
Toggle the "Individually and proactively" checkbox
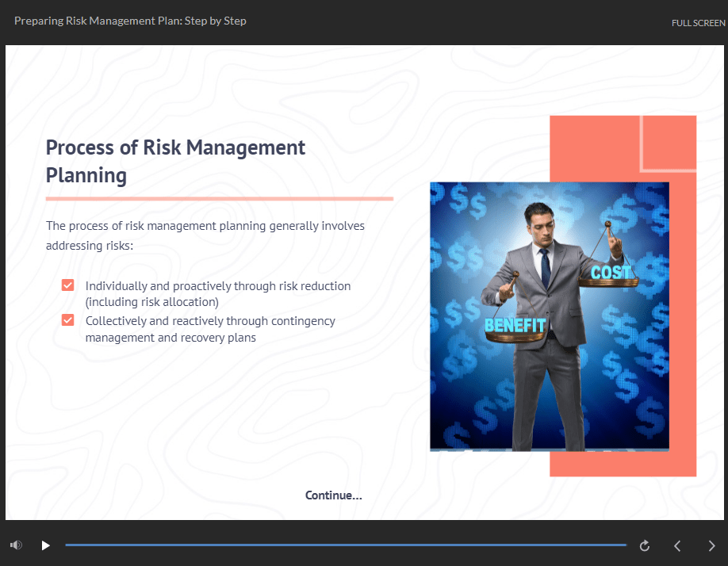coord(67,285)
